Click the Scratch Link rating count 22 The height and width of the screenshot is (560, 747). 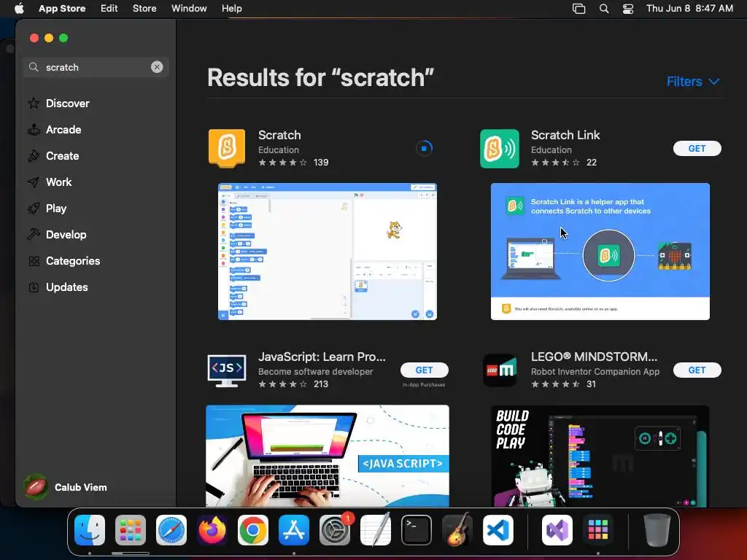592,163
